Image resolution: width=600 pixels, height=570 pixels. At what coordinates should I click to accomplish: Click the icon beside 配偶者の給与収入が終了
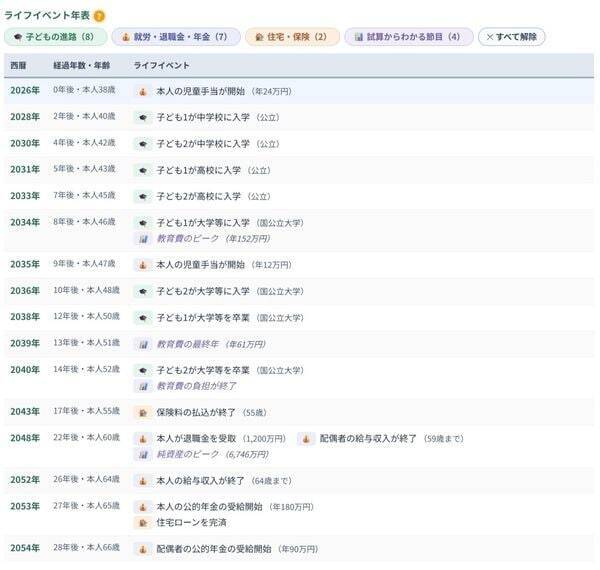(x=306, y=439)
